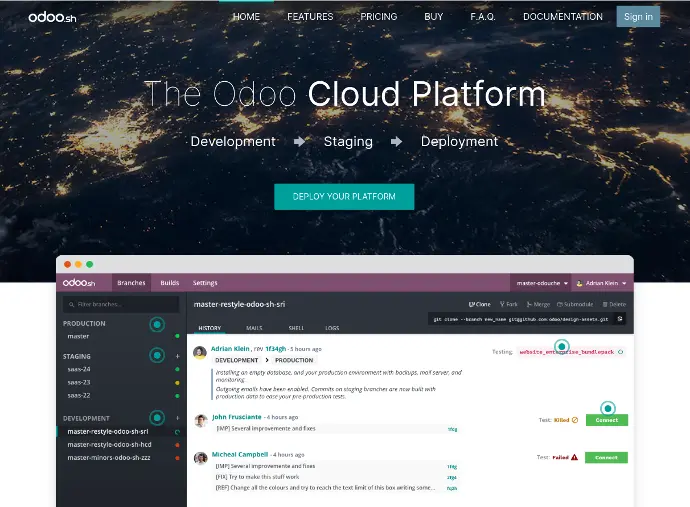Open the HOME navigation link
The width and height of the screenshot is (690, 507).
tap(246, 17)
